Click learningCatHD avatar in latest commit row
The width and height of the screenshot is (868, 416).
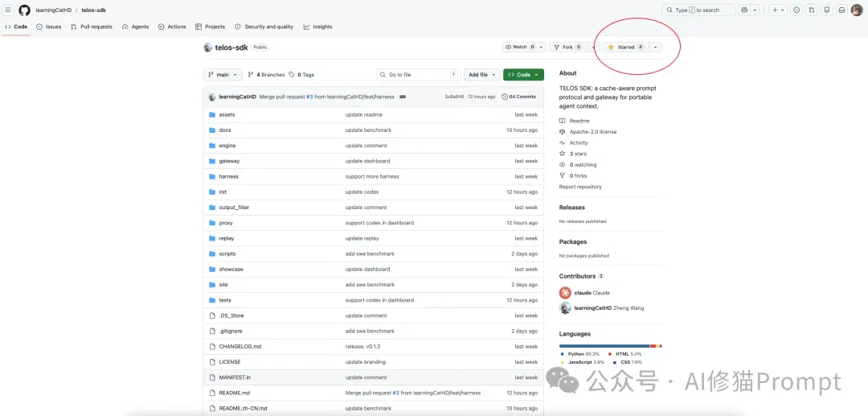tap(212, 97)
